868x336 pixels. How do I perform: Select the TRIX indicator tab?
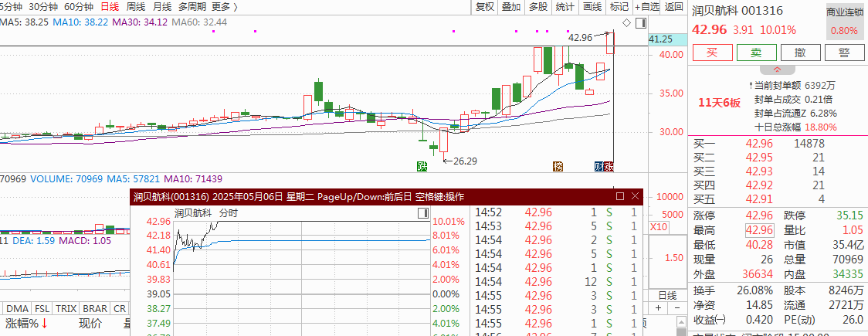(66, 309)
